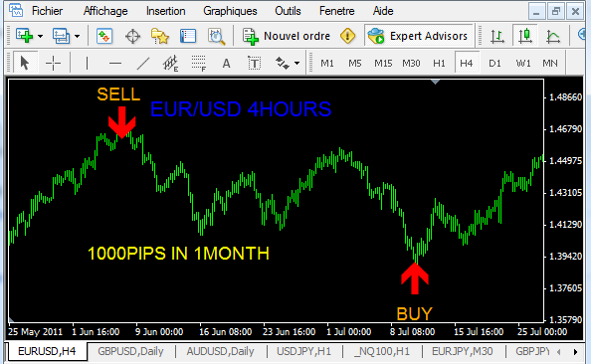Select the crosshair cursor tool
Image resolution: width=591 pixels, height=364 pixels.
point(53,63)
